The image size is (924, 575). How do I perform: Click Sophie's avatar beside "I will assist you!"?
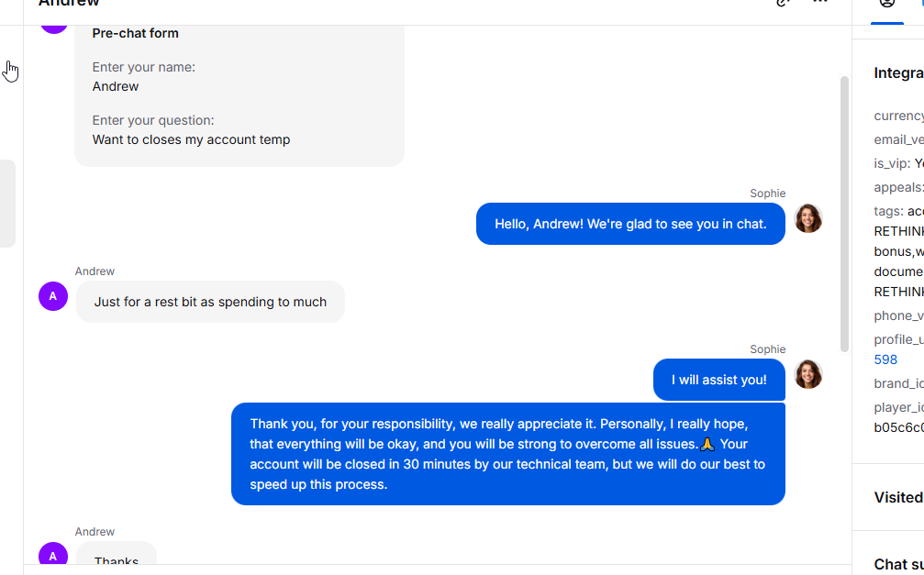click(x=807, y=374)
